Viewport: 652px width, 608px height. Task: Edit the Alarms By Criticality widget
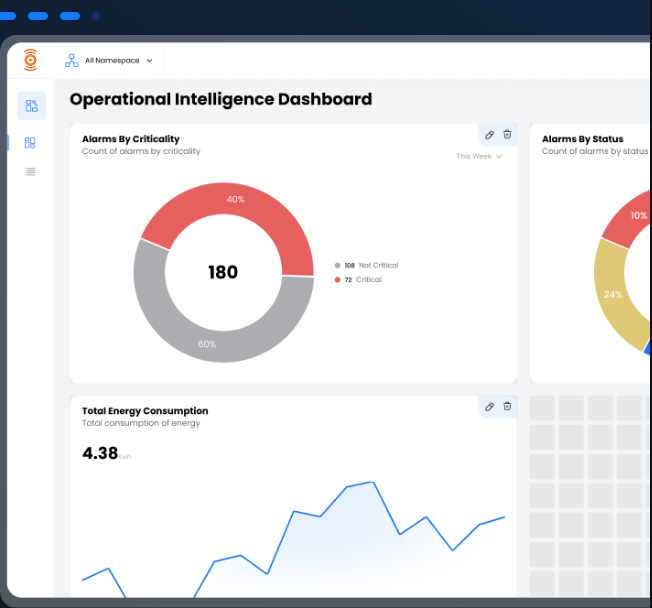click(489, 135)
